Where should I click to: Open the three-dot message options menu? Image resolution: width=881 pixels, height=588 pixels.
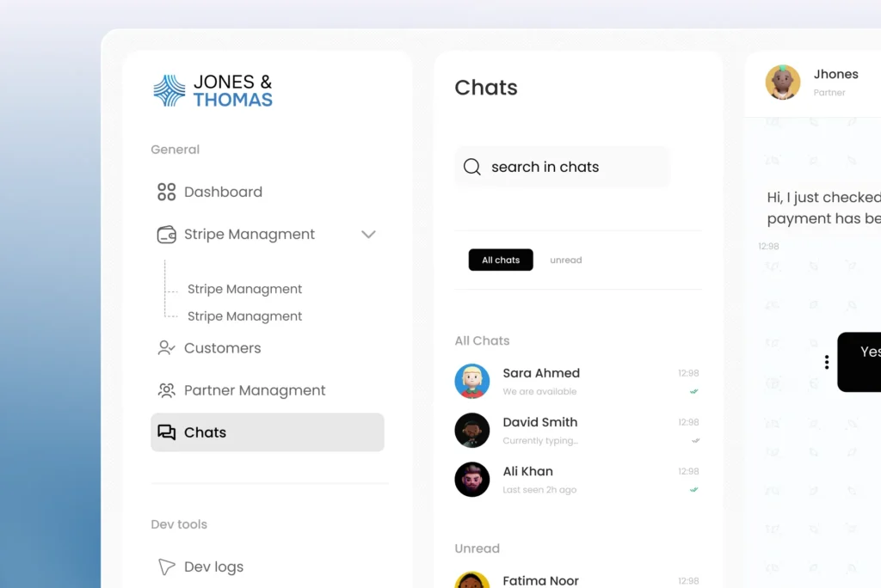click(x=827, y=362)
